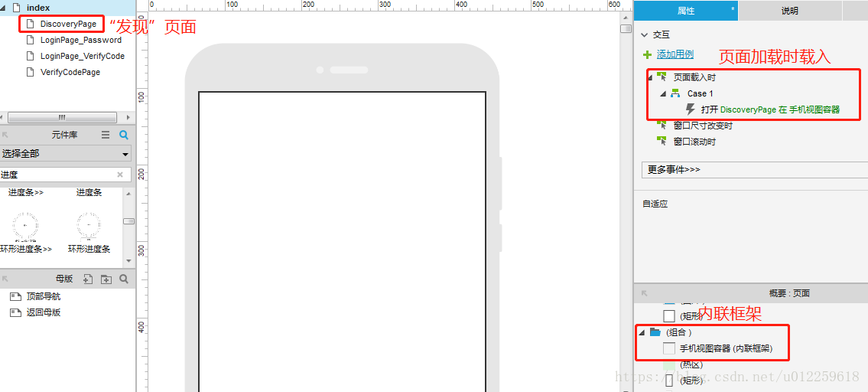Collapse the (组合) group in outline
The width and height of the screenshot is (868, 392).
click(642, 333)
